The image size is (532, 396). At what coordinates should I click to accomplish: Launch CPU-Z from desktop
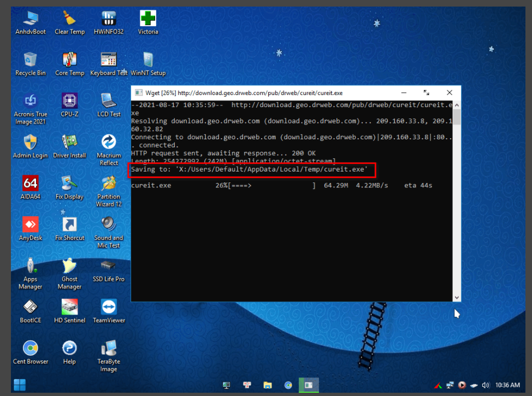point(69,105)
